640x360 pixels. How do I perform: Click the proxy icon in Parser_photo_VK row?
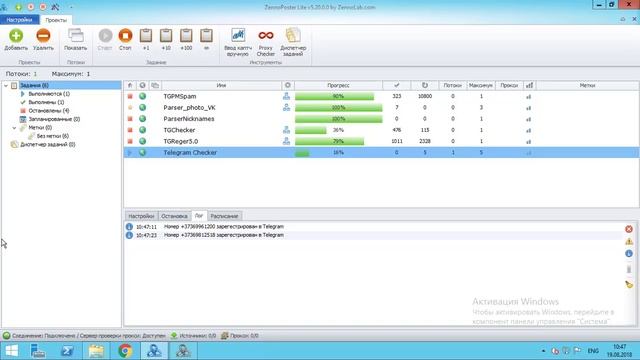coord(287,107)
